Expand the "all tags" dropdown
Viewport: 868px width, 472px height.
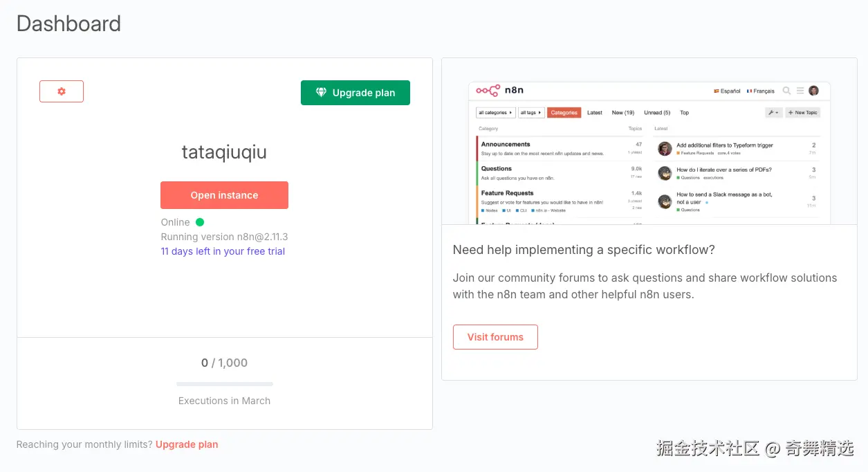tap(530, 113)
